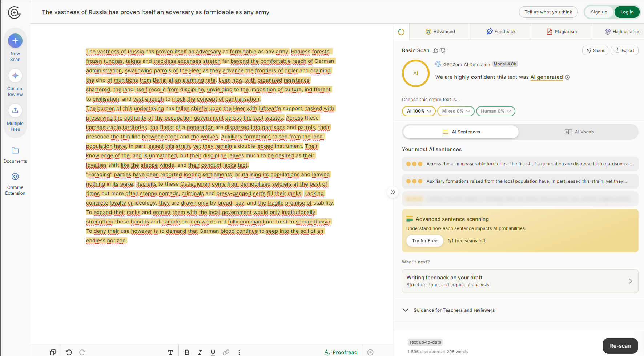Switch to the Plagiarism tab
Screen dimensions: 644x356
[x=562, y=32]
